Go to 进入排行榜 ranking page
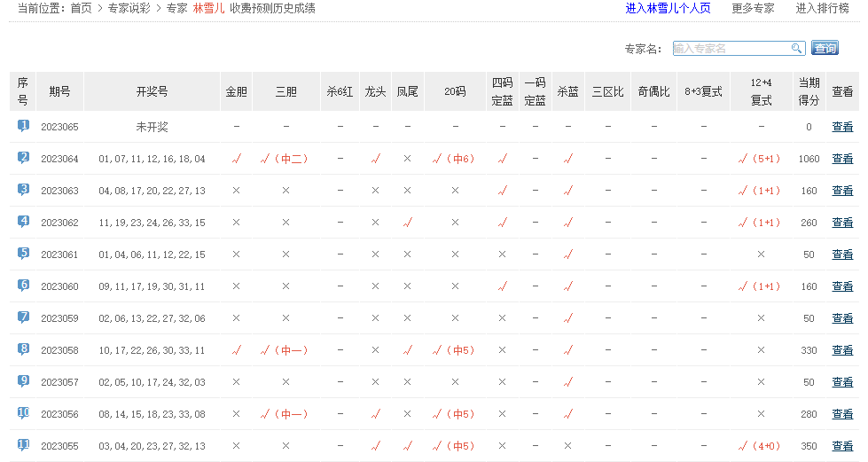Image resolution: width=868 pixels, height=462 pixels. (822, 8)
